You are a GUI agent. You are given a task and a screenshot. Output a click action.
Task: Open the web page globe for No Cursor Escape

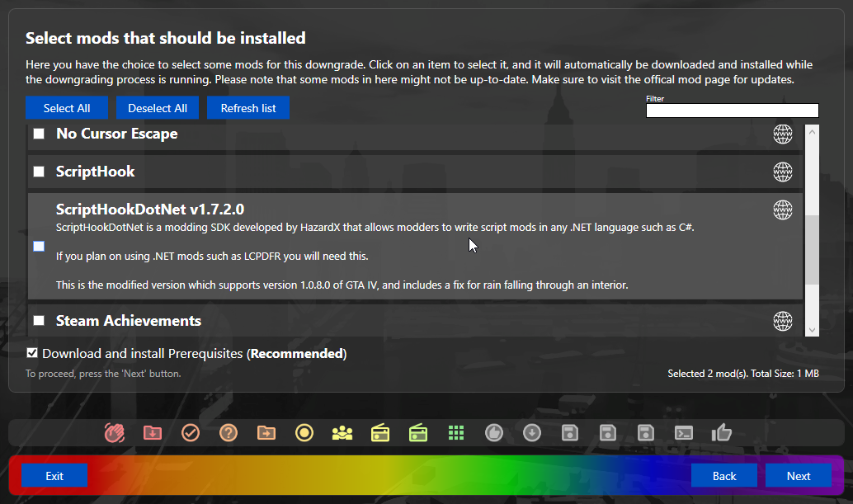(783, 134)
